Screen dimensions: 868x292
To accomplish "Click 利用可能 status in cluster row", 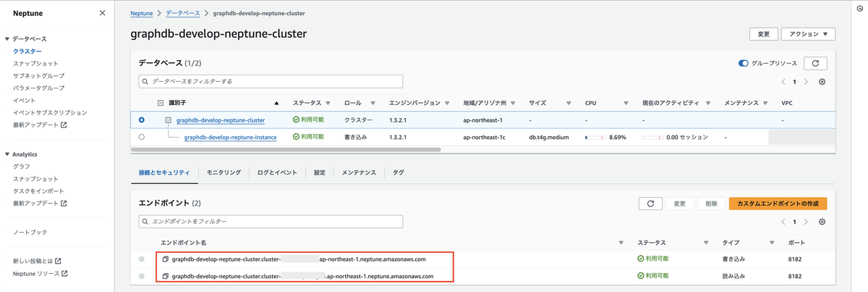I will coord(308,120).
